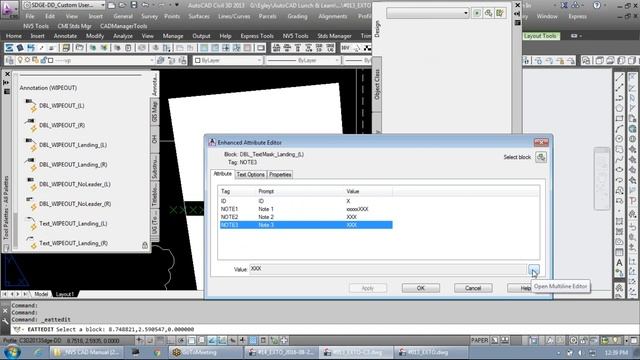Open NV5 CAD Manual taskbar item
The height and width of the screenshot is (360, 640).
pyautogui.click(x=86, y=352)
